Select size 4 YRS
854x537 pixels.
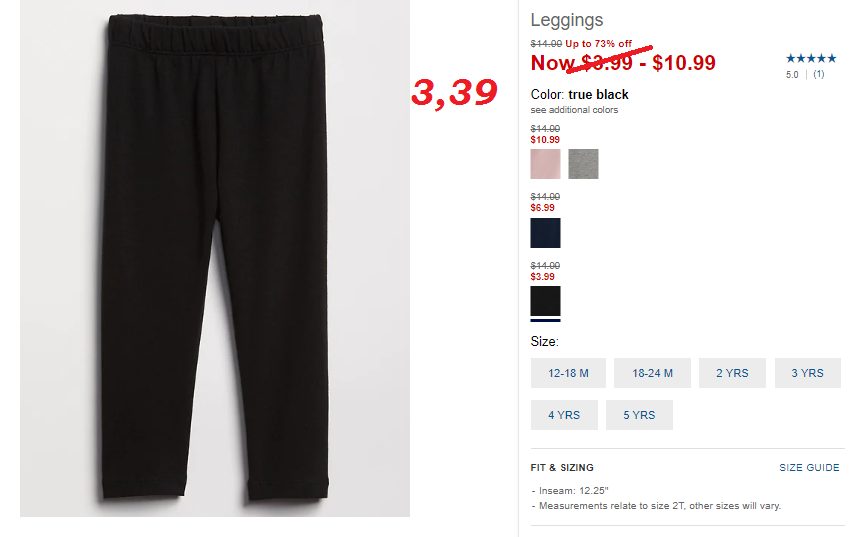pos(564,415)
